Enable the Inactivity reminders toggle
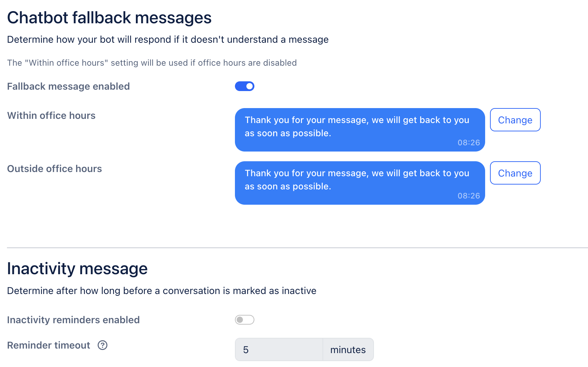This screenshot has height=367, width=588. tap(245, 320)
